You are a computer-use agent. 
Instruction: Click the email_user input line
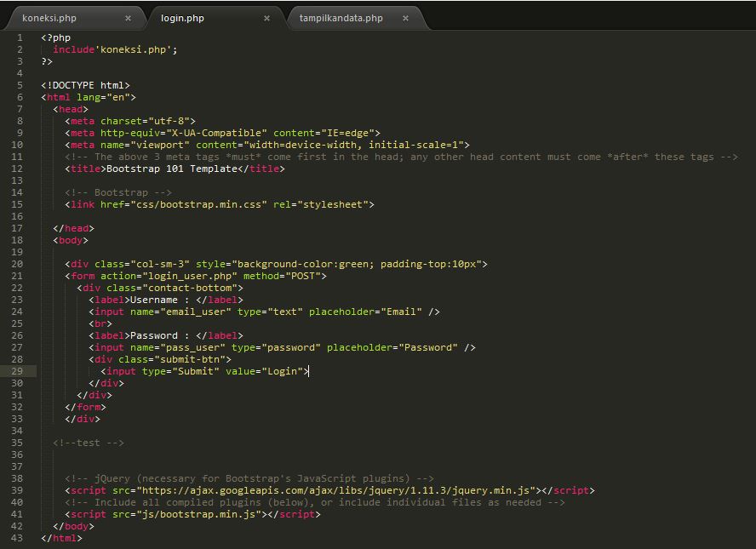click(x=264, y=312)
